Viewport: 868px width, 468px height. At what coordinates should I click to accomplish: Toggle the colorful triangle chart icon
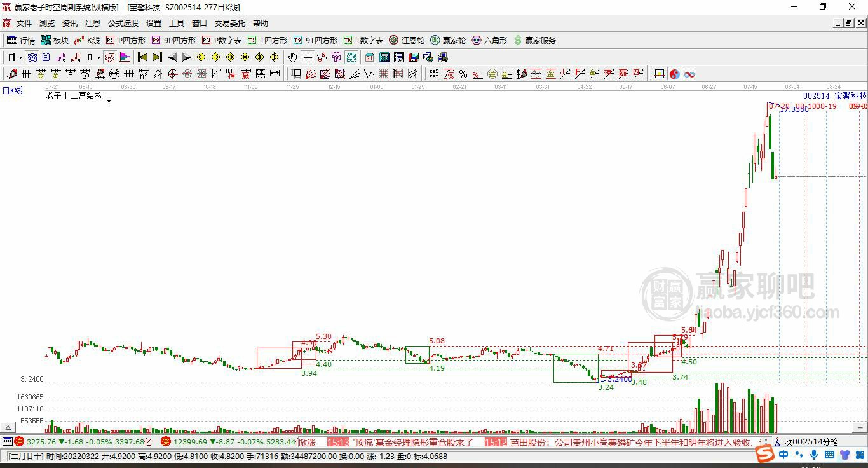click(x=125, y=57)
